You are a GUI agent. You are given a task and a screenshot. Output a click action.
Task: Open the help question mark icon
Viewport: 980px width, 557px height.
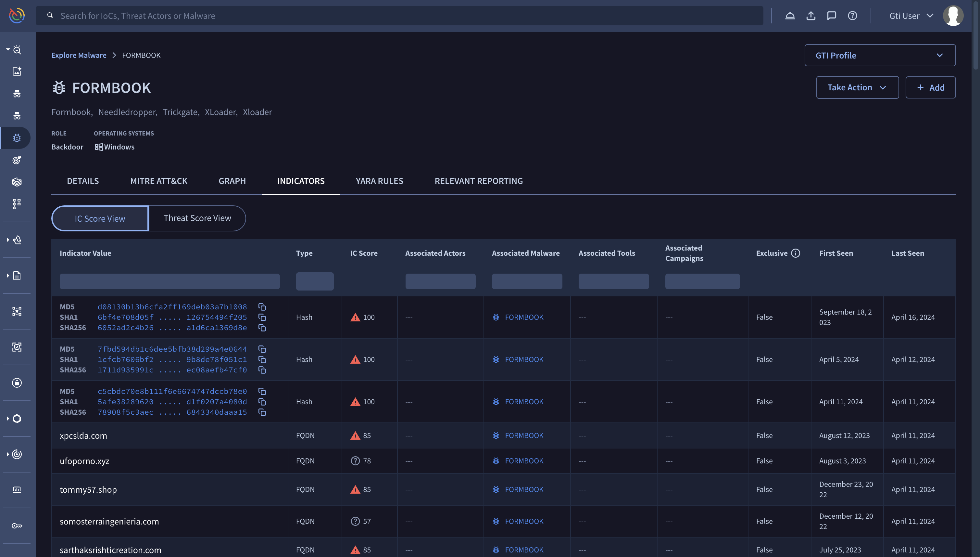coord(852,16)
